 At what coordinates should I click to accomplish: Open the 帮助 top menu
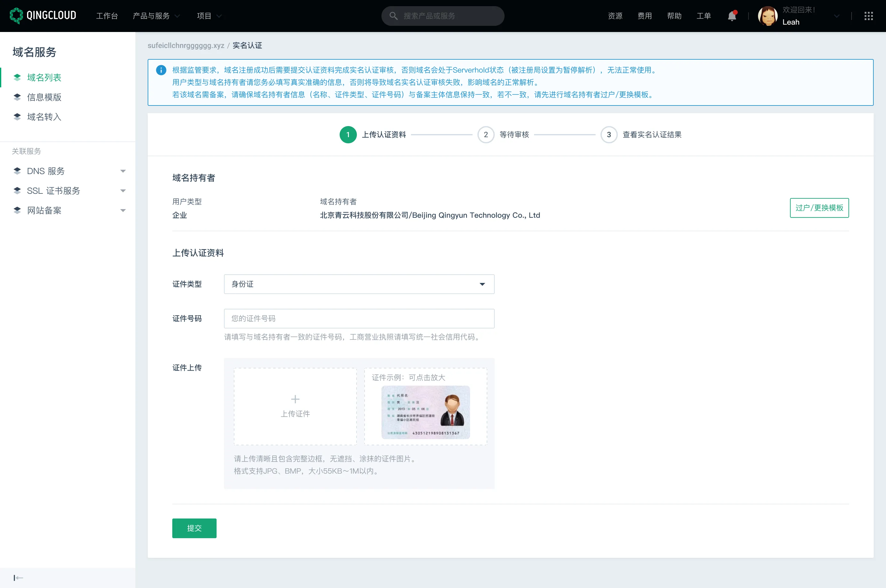[674, 16]
